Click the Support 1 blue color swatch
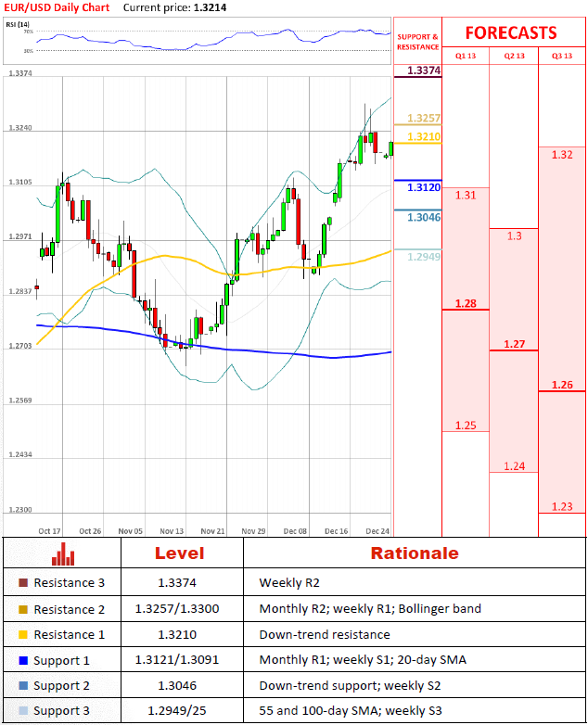The image size is (588, 725). [23, 660]
